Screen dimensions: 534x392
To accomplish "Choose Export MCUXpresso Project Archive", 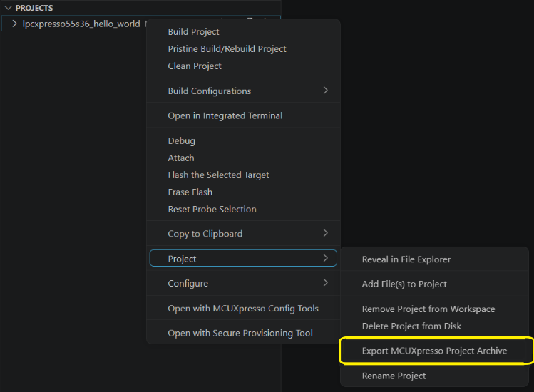I will (x=435, y=351).
